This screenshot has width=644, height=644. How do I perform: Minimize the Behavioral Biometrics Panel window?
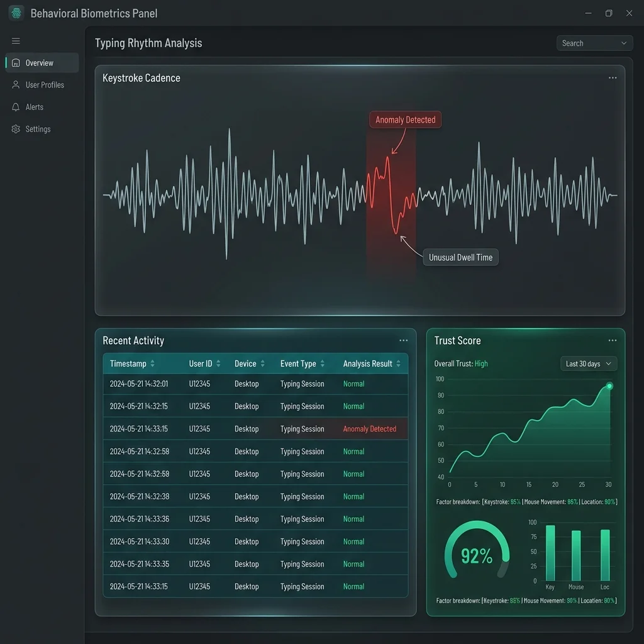[588, 13]
